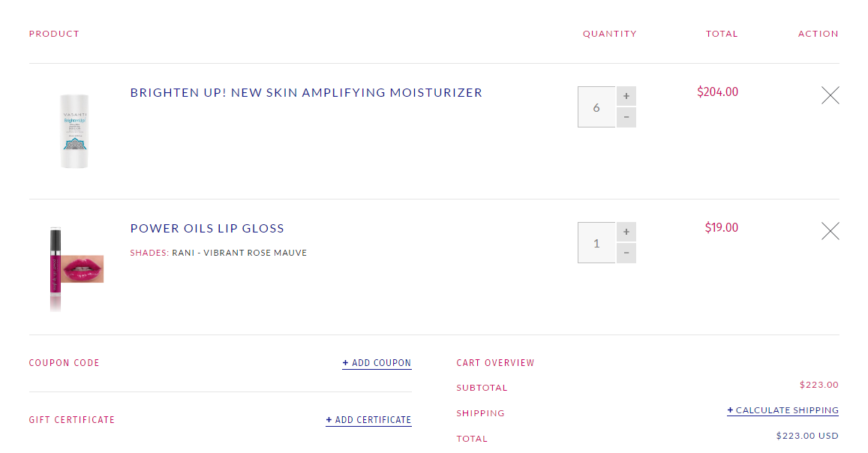The width and height of the screenshot is (868, 453).
Task: Click the $223.00 USD grand total
Action: pos(807,436)
